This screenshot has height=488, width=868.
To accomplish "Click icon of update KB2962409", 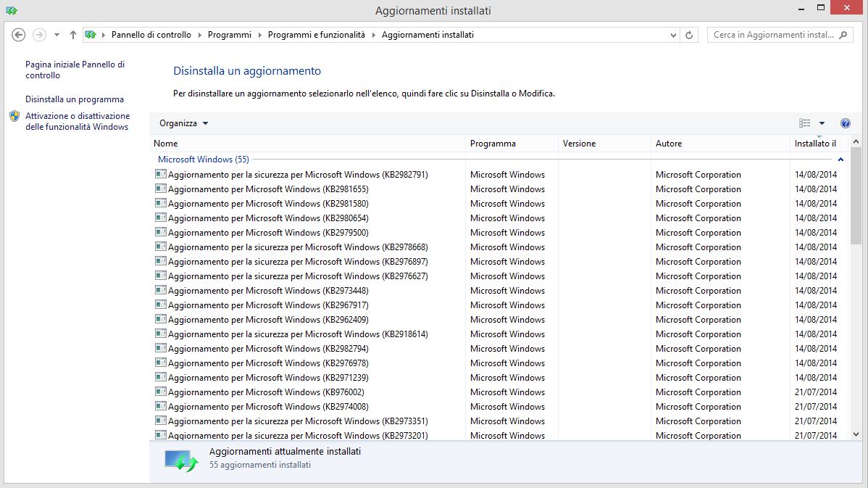I will coord(161,319).
